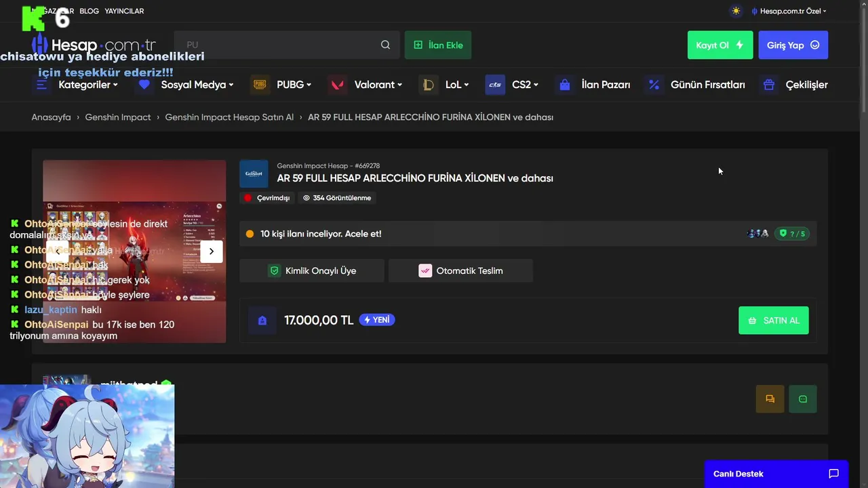The image size is (868, 488).
Task: Expand the Valorant dropdown
Action: (378, 85)
